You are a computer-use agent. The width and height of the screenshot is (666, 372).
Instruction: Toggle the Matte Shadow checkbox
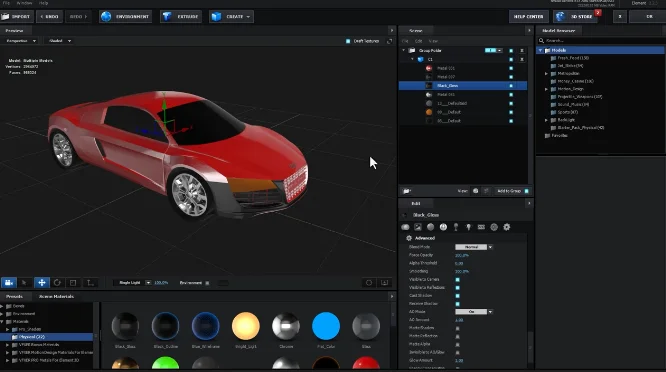point(457,328)
